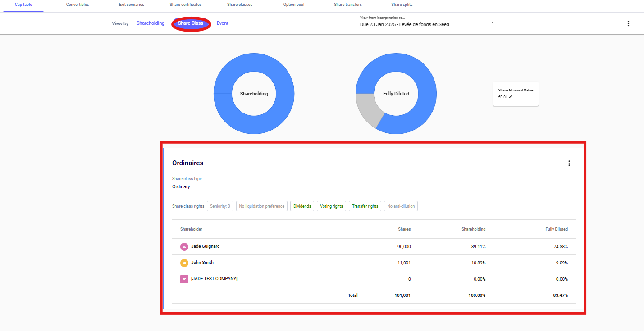Open the top-right page options kebab menu

click(628, 23)
